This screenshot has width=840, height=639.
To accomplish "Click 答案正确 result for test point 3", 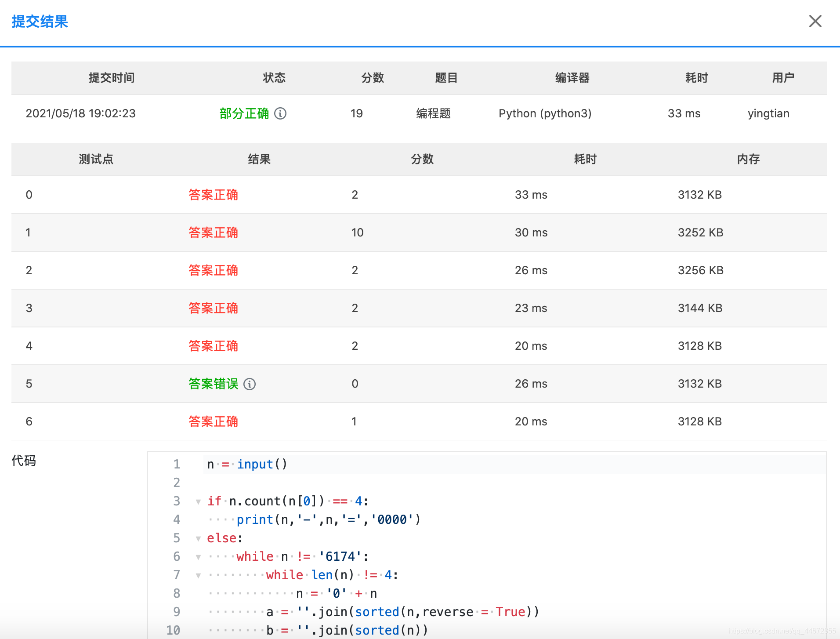I will coord(214,308).
